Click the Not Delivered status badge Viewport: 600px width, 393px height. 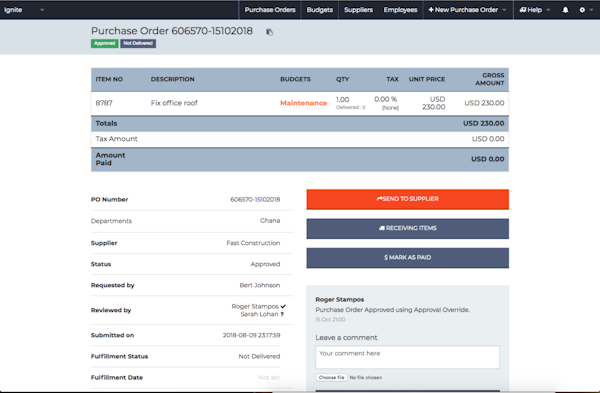[138, 43]
